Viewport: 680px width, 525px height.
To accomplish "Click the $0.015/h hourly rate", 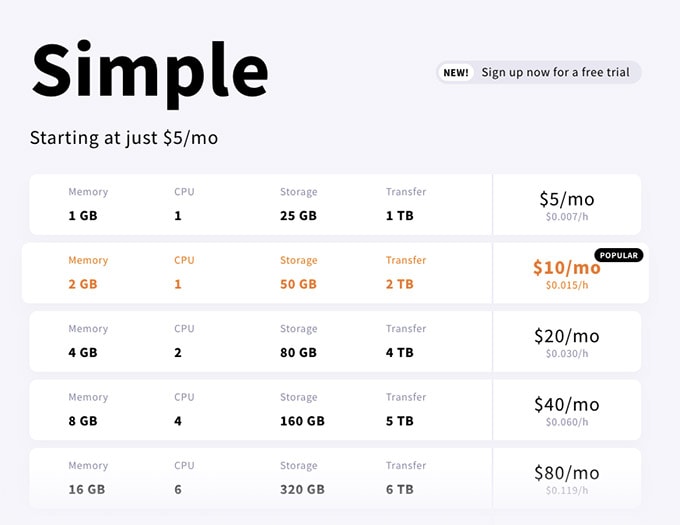I will (567, 285).
